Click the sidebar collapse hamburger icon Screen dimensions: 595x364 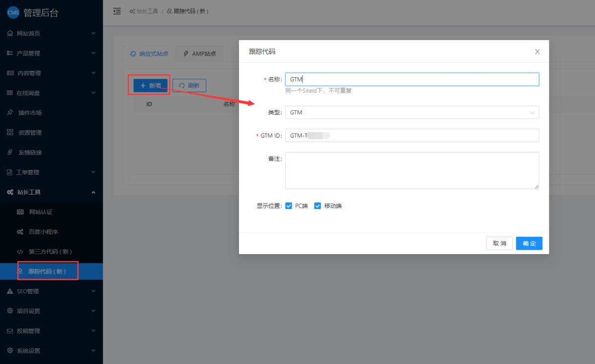click(x=117, y=11)
